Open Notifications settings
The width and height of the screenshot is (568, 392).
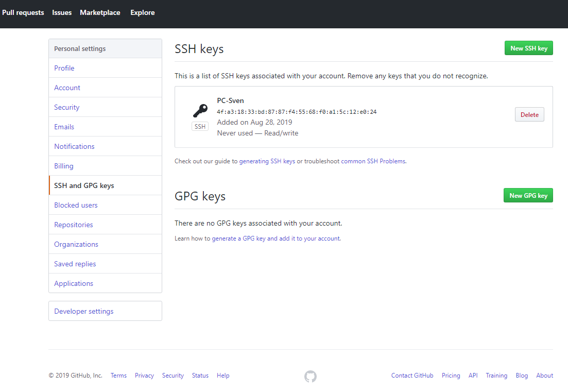106,146
